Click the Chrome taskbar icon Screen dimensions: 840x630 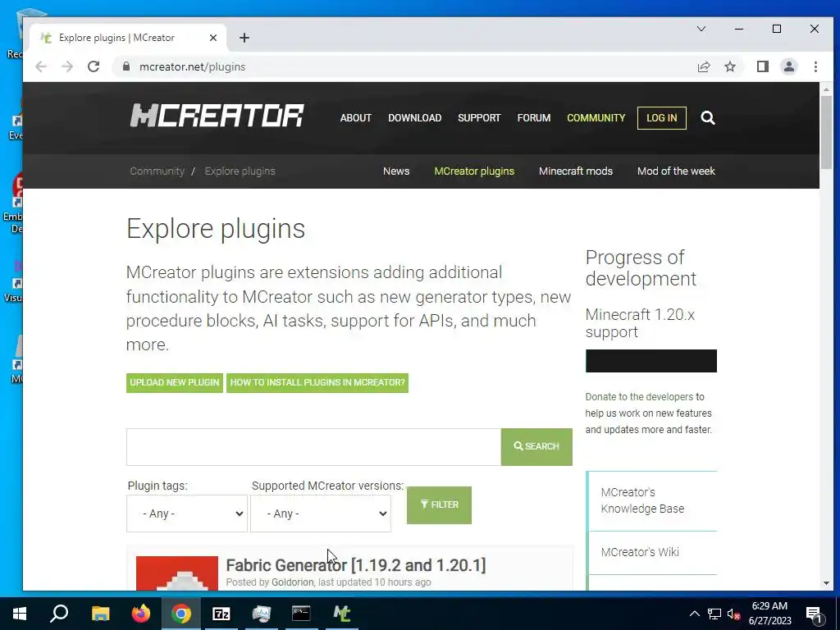coord(181,614)
